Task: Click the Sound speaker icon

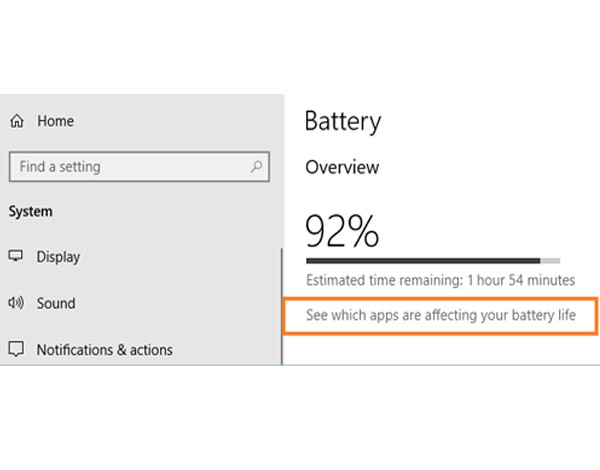Action: pos(16,303)
